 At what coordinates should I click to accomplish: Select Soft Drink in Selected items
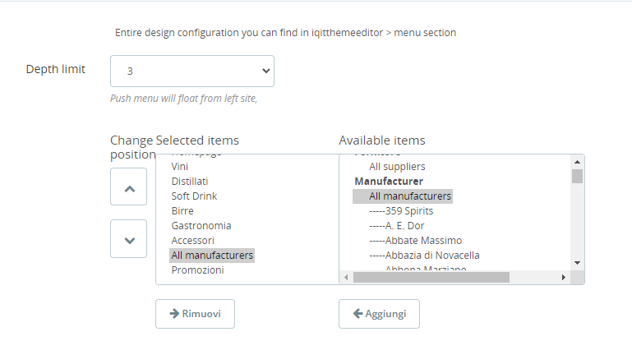tap(194, 196)
